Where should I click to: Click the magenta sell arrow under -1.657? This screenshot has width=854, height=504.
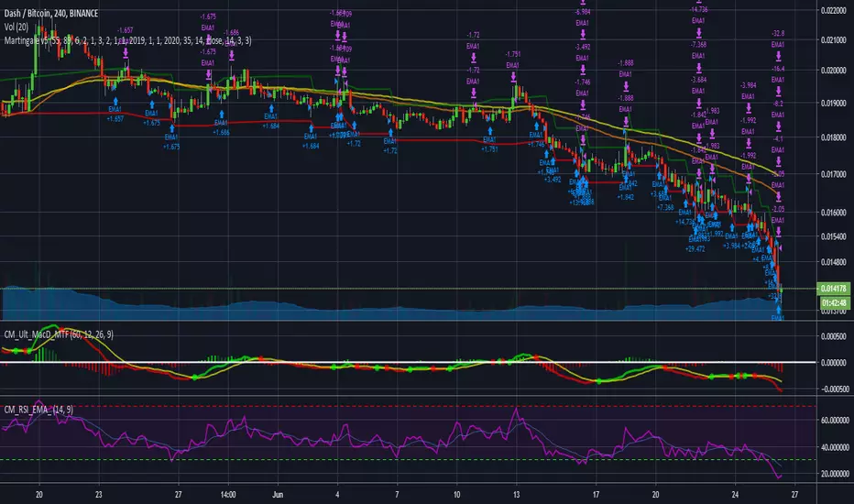pyautogui.click(x=126, y=53)
